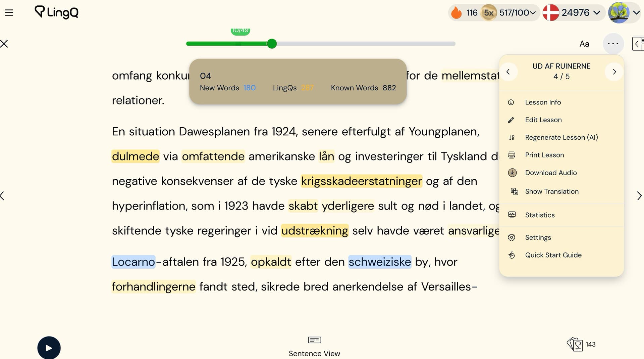This screenshot has height=359, width=644.
Task: Open the vocabulary review cards icon
Action: (575, 344)
